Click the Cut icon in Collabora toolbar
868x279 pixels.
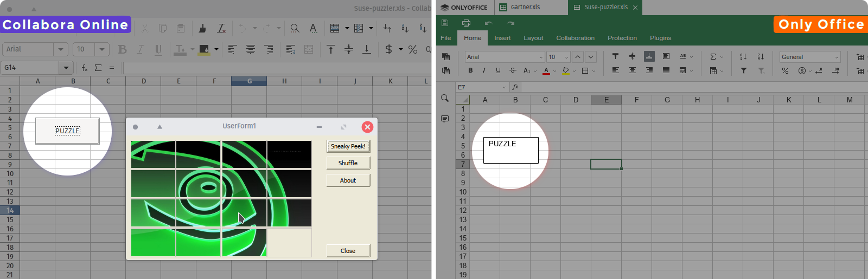[x=144, y=28]
